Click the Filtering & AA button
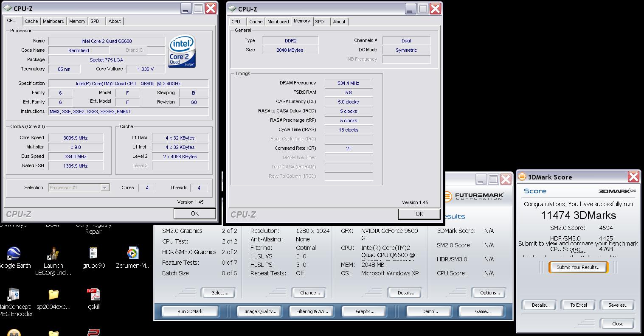The image size is (644, 336). (312, 311)
